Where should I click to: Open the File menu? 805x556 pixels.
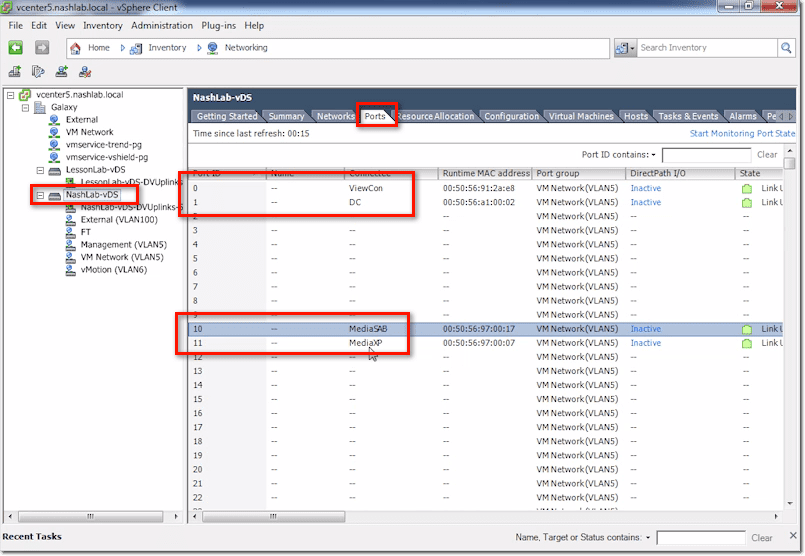[x=15, y=26]
